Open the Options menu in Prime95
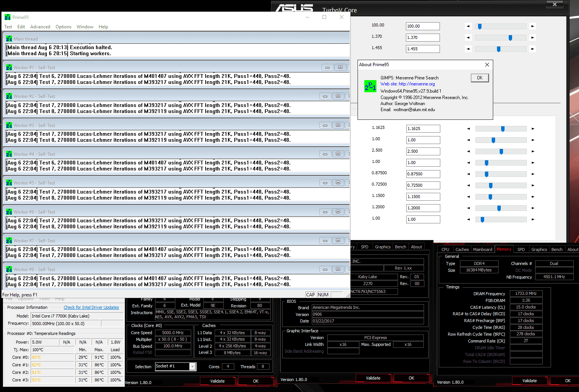This screenshot has height=392, width=579. [63, 27]
